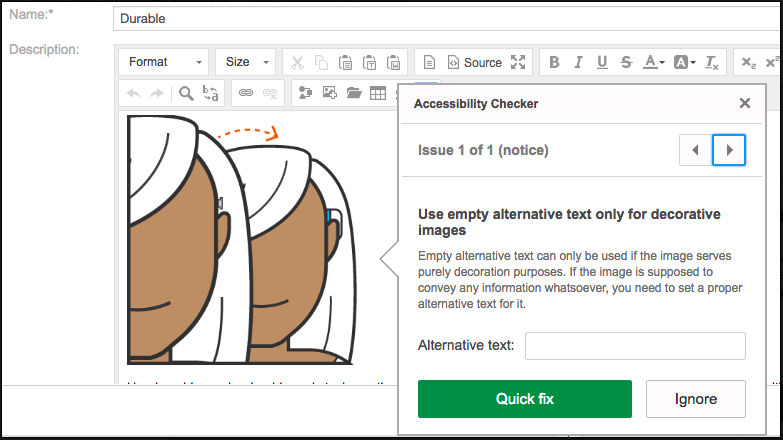Maximize the editor with the fullscreen icon
The width and height of the screenshot is (783, 440).
[518, 62]
